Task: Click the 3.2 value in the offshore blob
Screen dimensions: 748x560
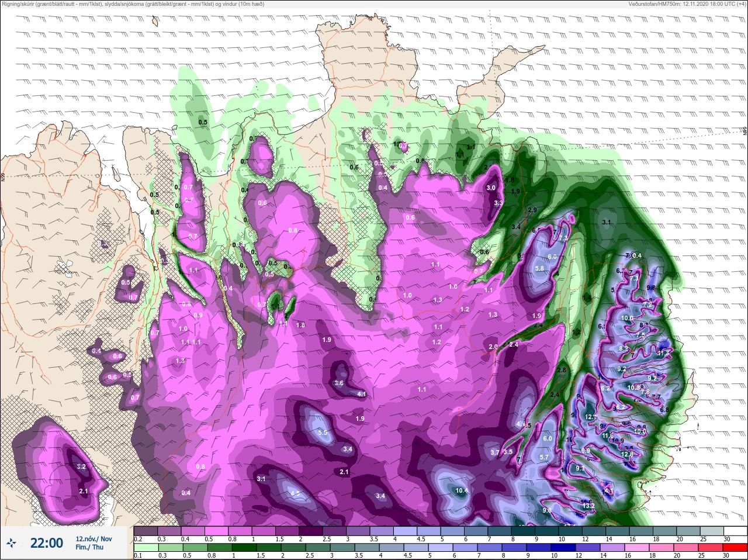Action: tap(81, 466)
